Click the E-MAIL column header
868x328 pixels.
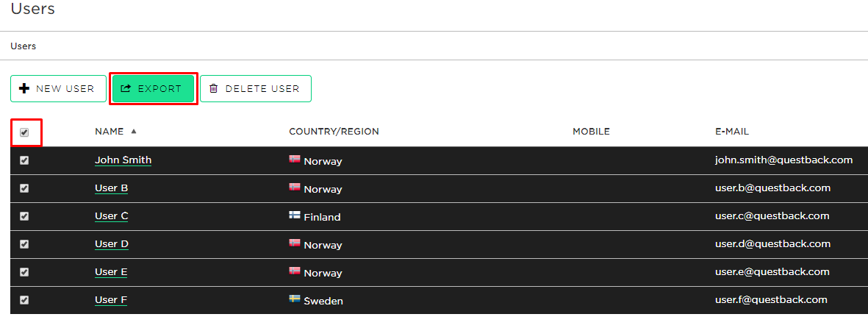pos(732,132)
